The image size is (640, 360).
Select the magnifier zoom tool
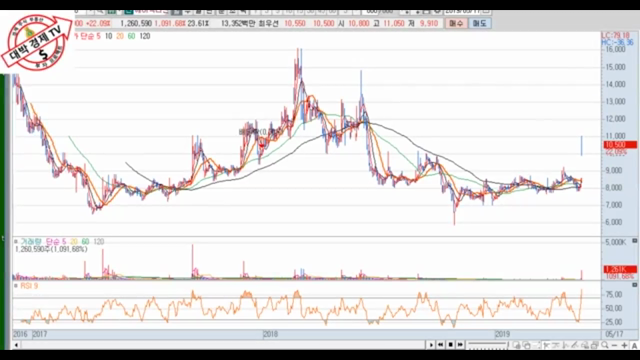(604, 345)
